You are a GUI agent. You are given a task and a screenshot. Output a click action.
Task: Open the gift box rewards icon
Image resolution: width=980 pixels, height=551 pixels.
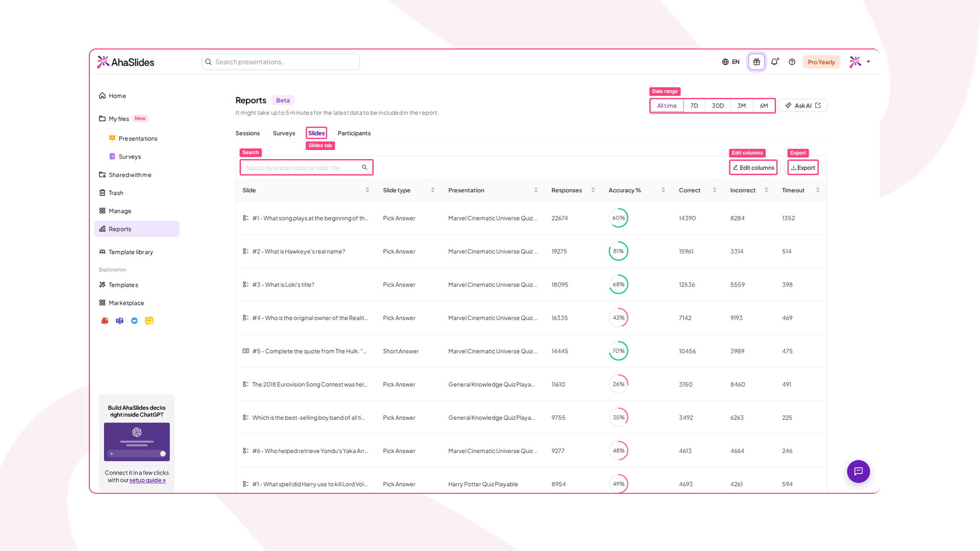[x=756, y=62]
